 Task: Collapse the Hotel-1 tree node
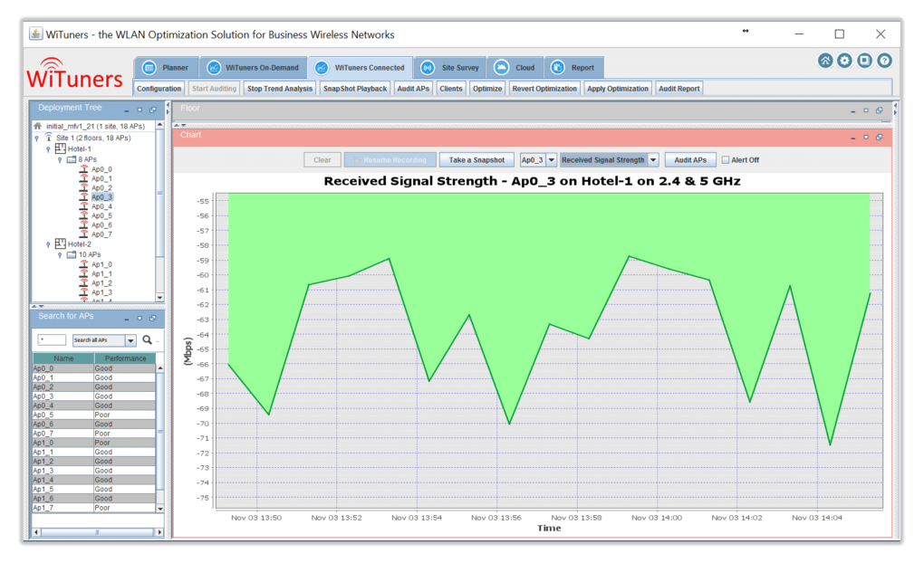pos(48,149)
